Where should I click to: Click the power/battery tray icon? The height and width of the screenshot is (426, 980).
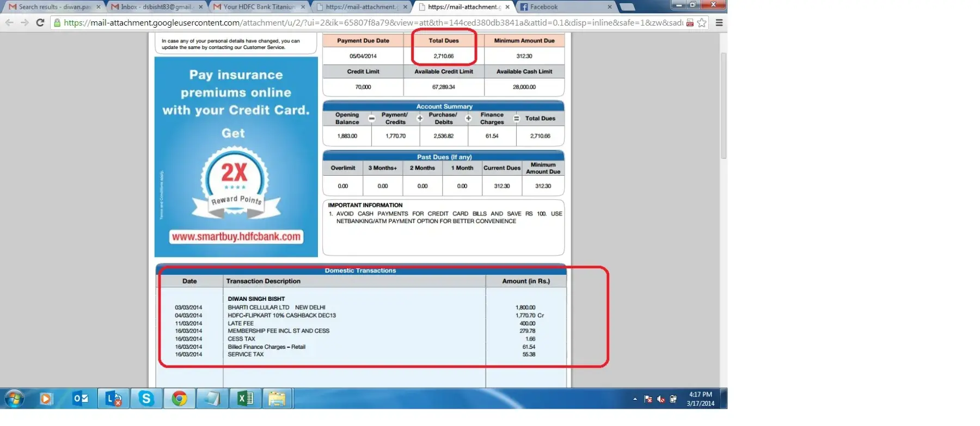[673, 399]
